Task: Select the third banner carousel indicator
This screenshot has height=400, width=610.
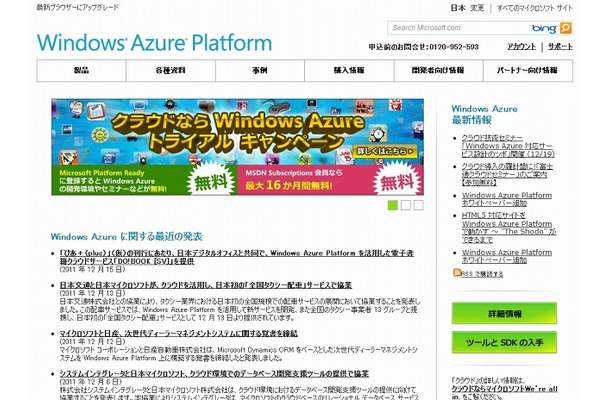Action: click(419, 205)
